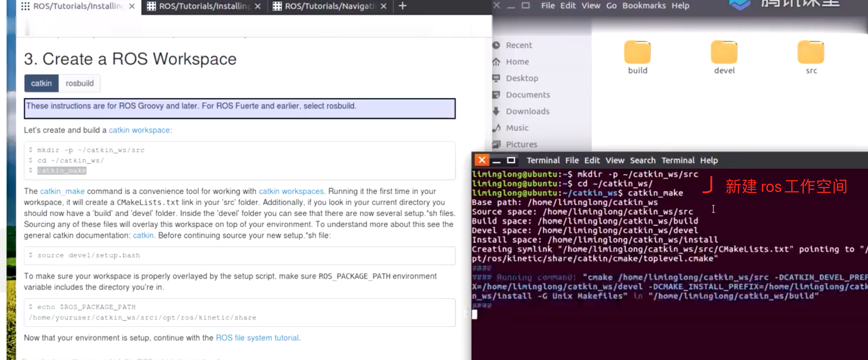Open Music location in sidebar
This screenshot has width=868, height=360.
(517, 128)
